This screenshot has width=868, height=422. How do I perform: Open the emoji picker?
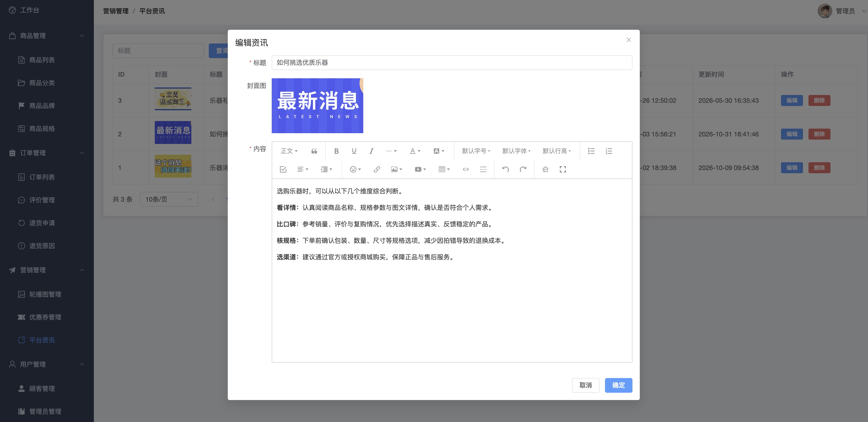[355, 169]
